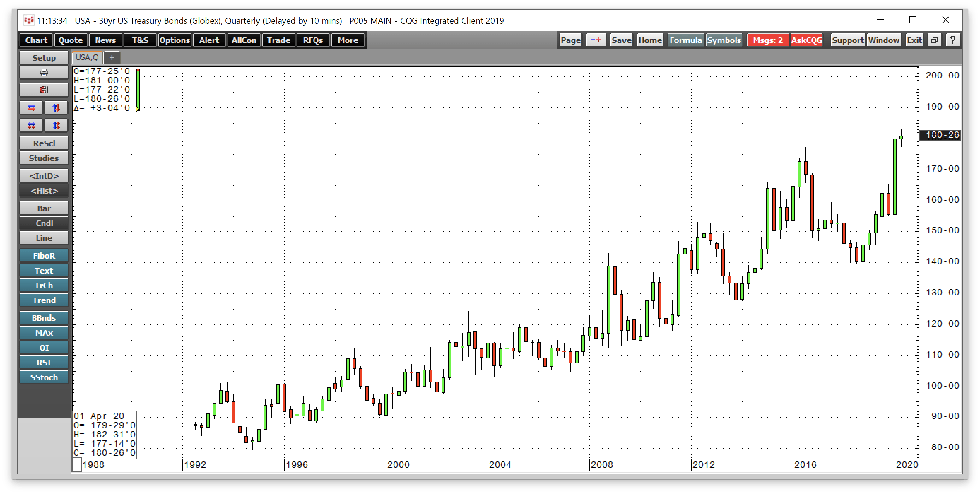Add the MAx study
The height and width of the screenshot is (494, 980).
[44, 333]
